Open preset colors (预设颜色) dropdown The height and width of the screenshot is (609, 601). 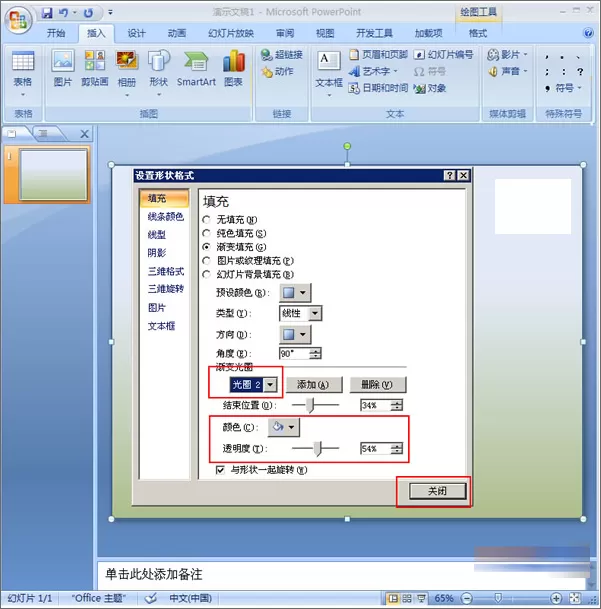[x=295, y=293]
